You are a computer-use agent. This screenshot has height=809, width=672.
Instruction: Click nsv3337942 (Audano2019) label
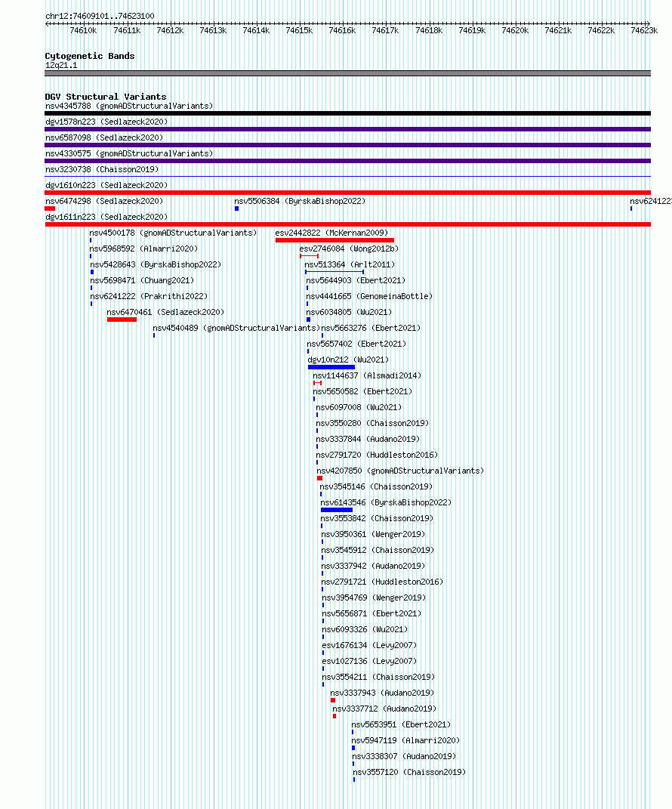[x=374, y=566]
